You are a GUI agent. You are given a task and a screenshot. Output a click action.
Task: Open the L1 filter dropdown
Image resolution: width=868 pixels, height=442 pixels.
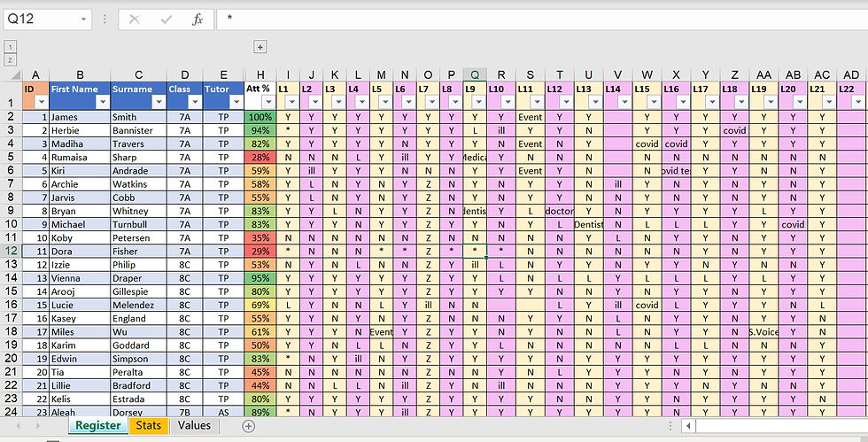(291, 102)
